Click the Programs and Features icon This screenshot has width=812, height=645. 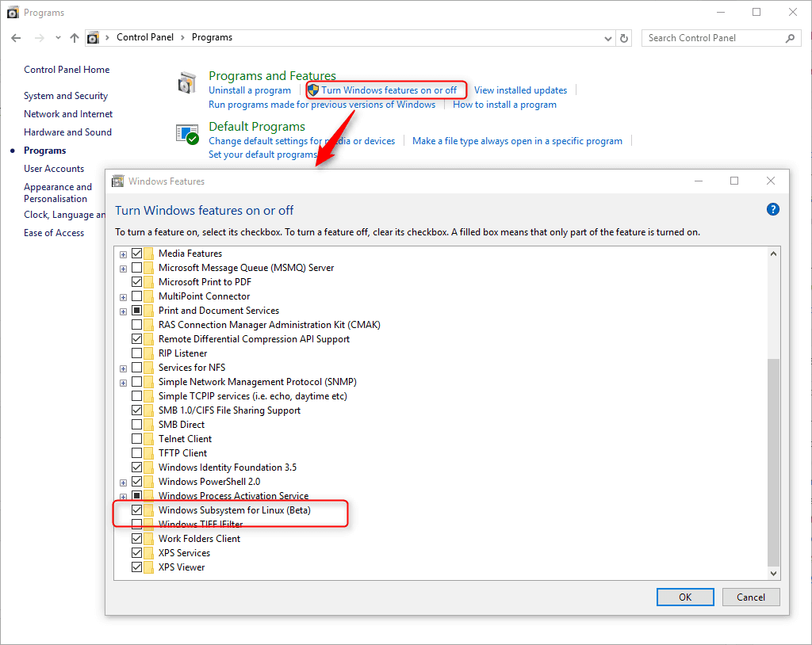pos(187,82)
